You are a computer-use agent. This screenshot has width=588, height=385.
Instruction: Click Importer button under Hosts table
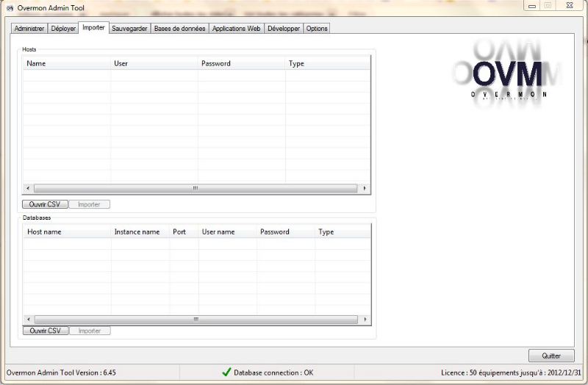click(89, 204)
